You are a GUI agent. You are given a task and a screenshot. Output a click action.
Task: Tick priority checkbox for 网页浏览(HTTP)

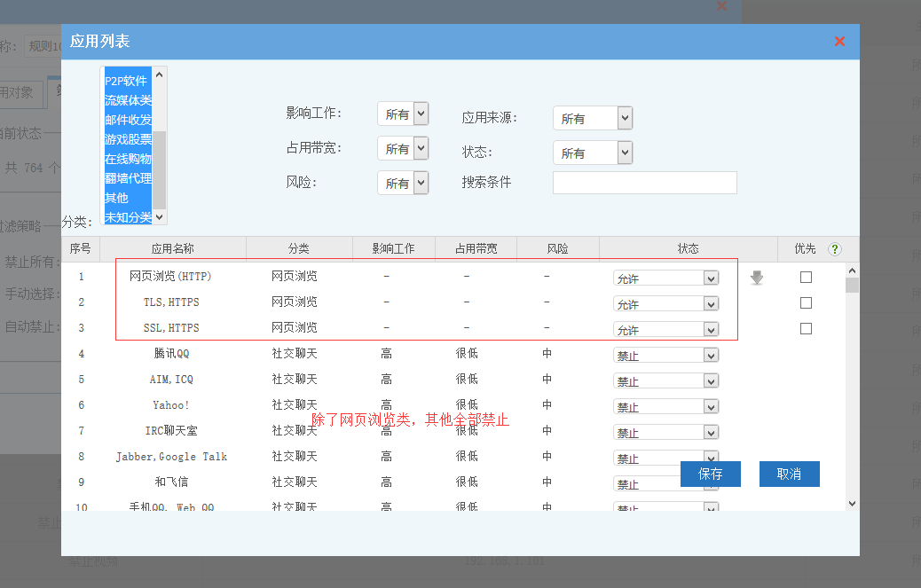coord(806,277)
